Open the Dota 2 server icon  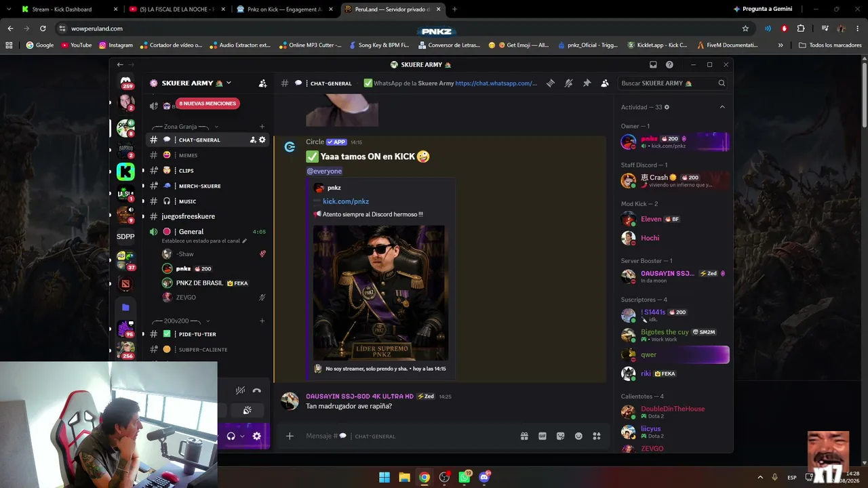click(x=125, y=283)
